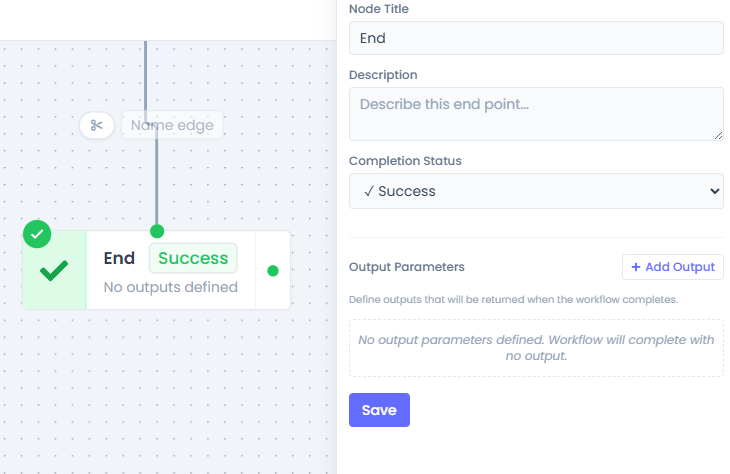Click the plus icon beside Add Output
730x474 pixels.
(x=636, y=267)
